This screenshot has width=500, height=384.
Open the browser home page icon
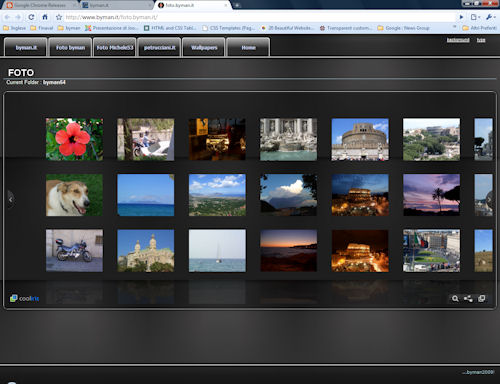click(x=45, y=17)
